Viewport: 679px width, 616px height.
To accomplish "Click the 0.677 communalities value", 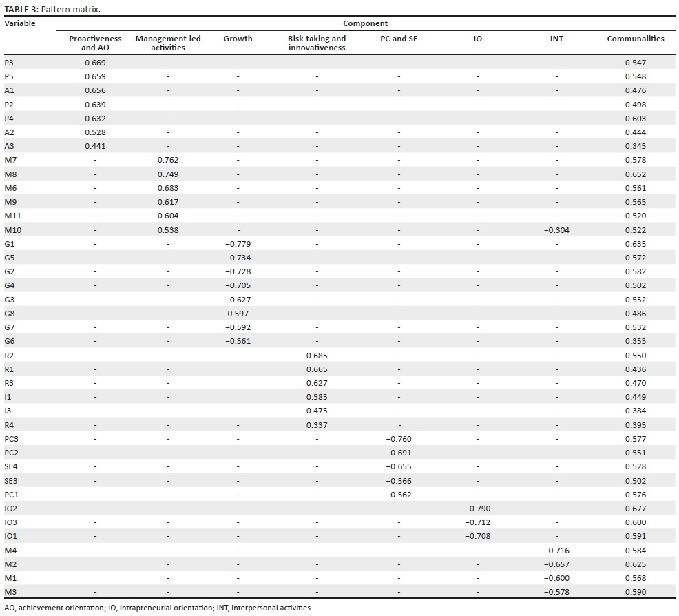I will coord(635,509).
